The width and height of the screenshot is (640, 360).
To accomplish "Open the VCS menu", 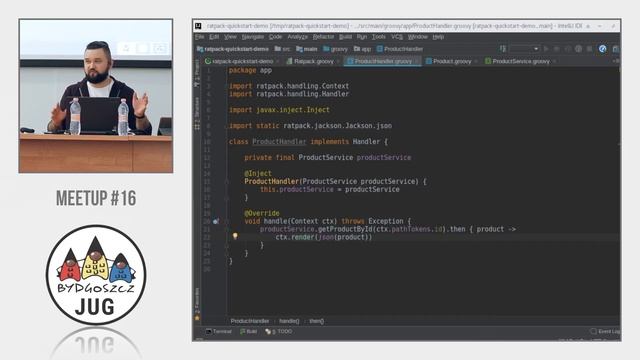I will point(397,37).
